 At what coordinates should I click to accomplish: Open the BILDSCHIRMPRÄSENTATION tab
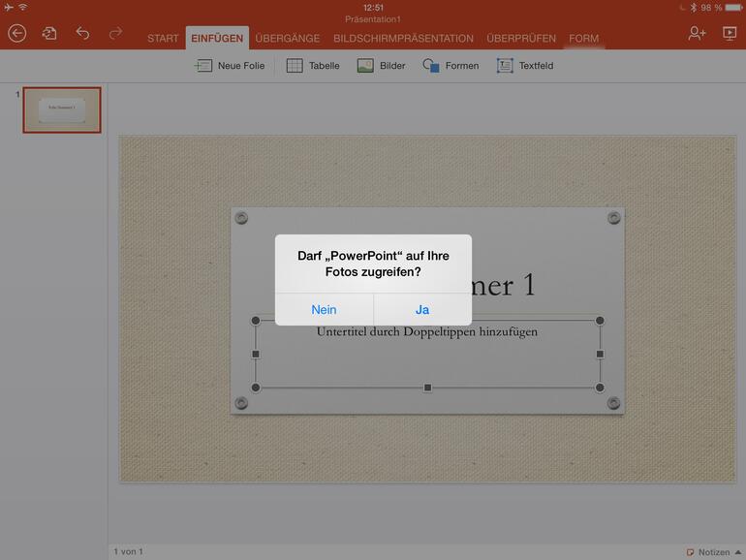point(403,39)
